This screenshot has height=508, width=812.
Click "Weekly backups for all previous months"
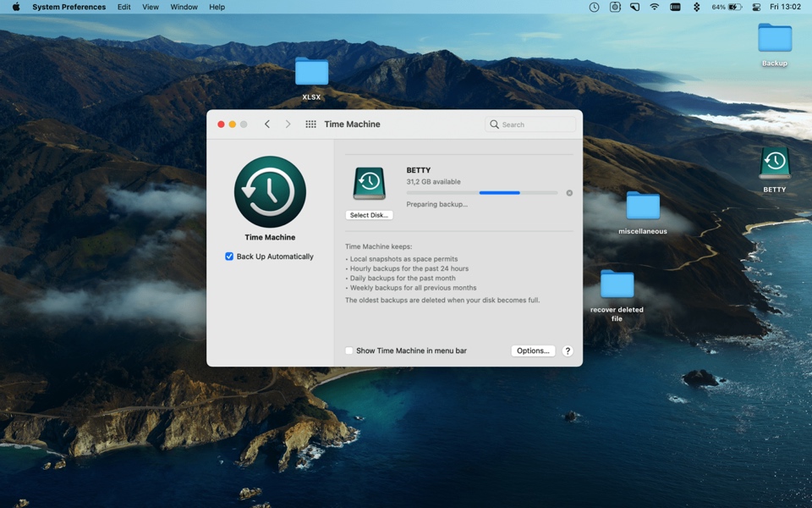[414, 288]
